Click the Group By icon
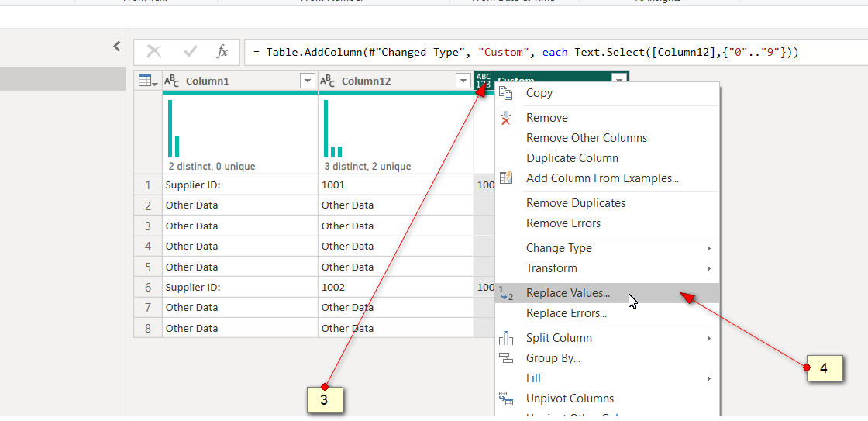This screenshot has height=421, width=868. point(506,358)
